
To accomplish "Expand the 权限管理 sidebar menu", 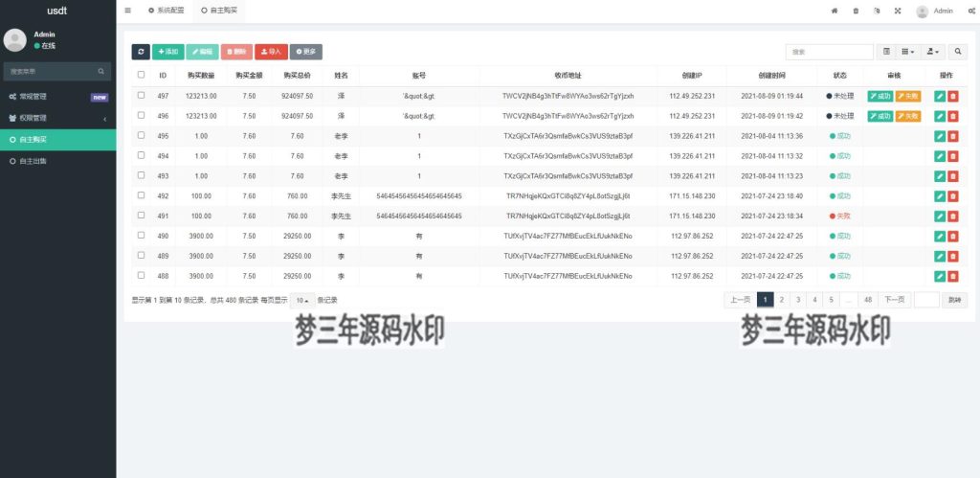I will click(57, 118).
